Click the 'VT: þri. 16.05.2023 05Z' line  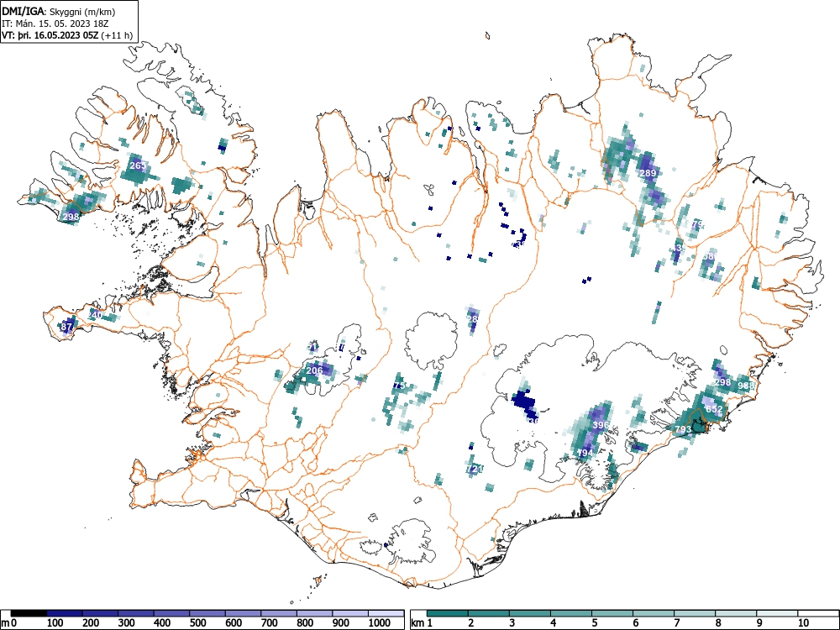click(x=50, y=35)
